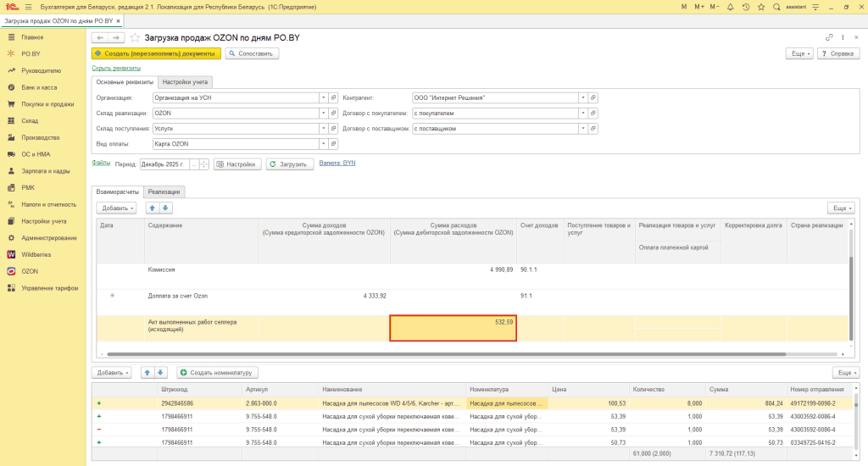Open Налоги и отчетность sidebar section
This screenshot has height=466, width=868.
(x=48, y=204)
